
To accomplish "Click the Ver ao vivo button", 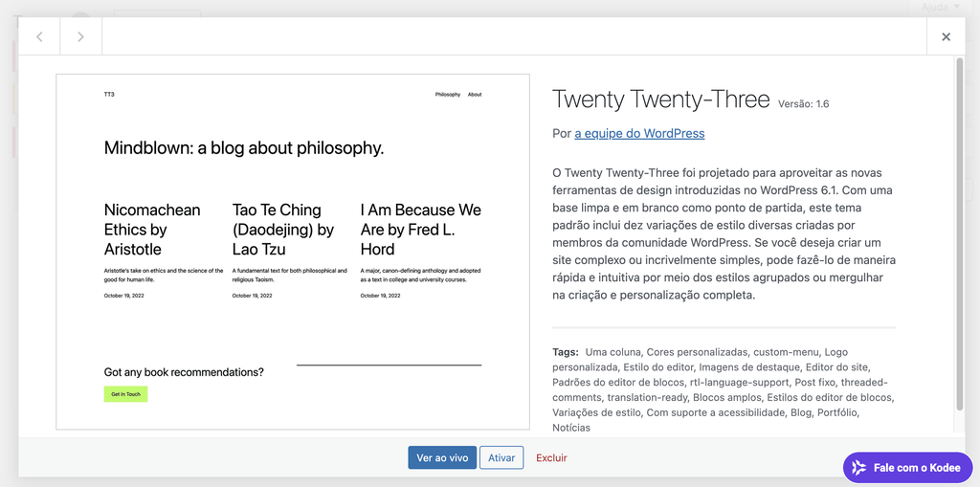I will click(x=442, y=457).
